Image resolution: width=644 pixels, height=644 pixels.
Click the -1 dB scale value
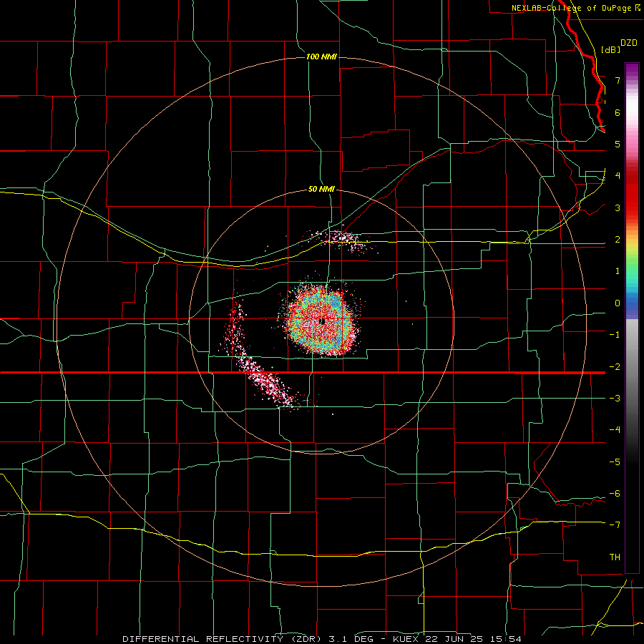tap(615, 335)
